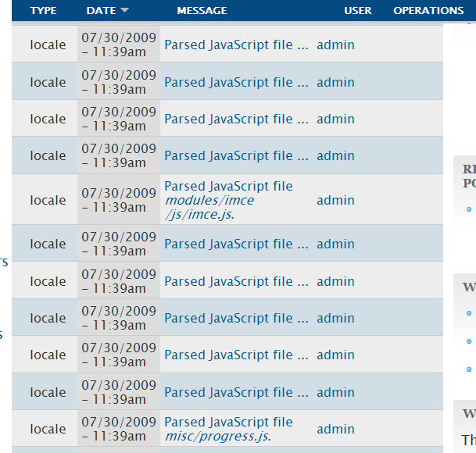
Task: Open admin user link in topmost visible row
Action: [x=335, y=45]
